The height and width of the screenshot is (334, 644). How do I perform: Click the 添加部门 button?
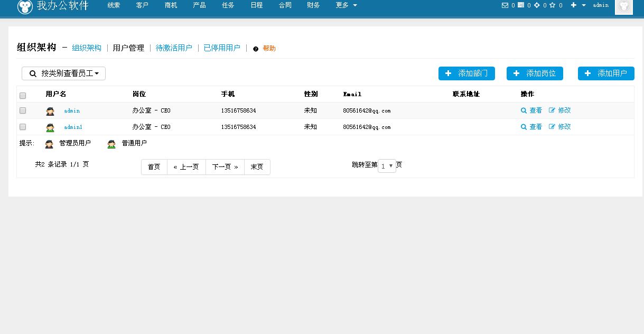(466, 73)
